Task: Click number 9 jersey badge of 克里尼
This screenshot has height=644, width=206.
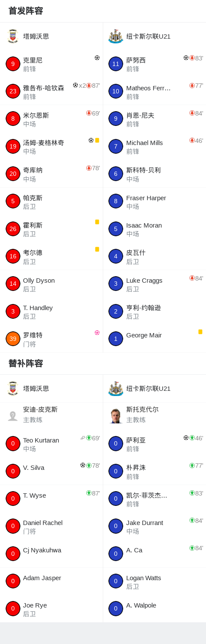Action: point(13,64)
